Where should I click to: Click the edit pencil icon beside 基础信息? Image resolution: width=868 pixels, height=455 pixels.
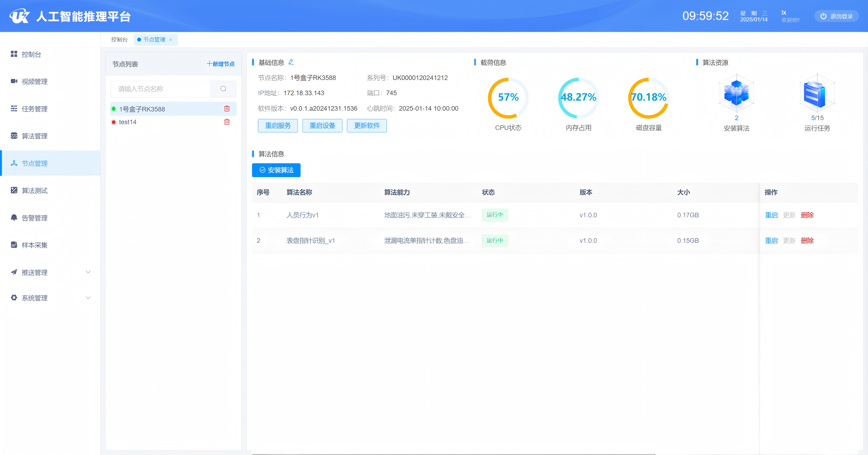(x=291, y=62)
